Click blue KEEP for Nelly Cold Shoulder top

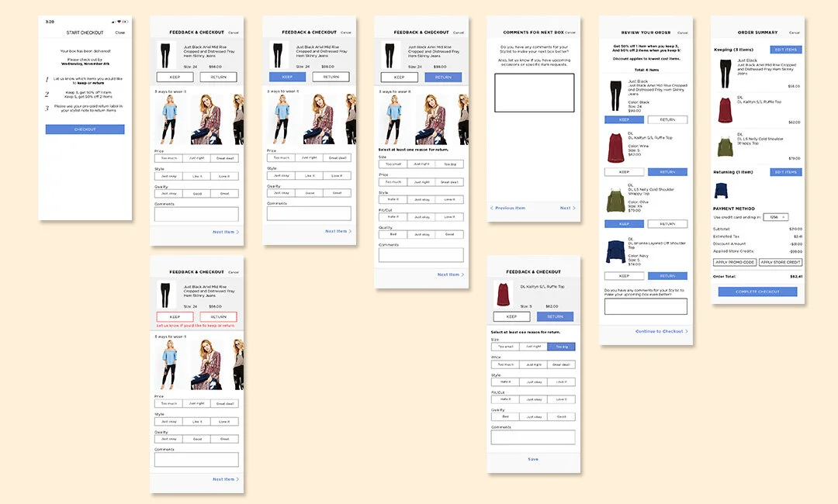coord(624,224)
